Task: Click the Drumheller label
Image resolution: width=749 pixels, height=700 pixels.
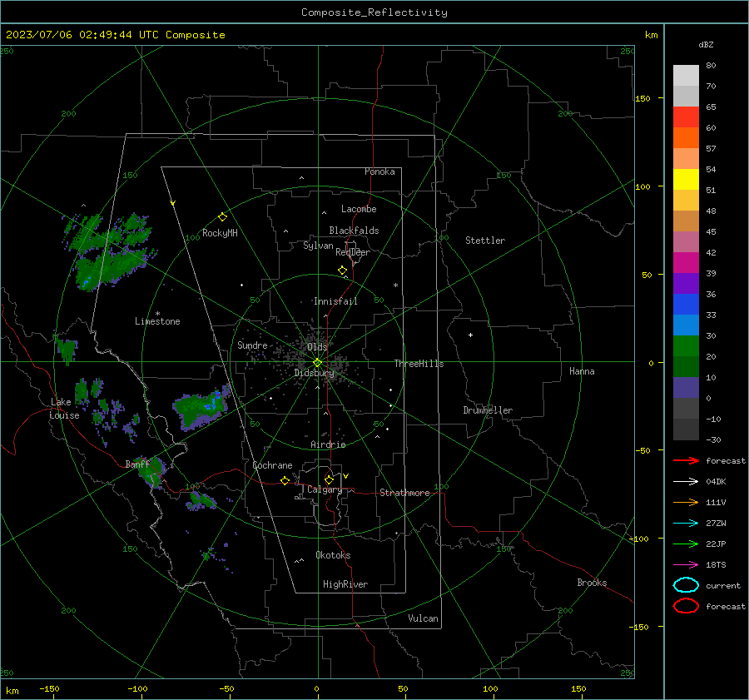Action: pyautogui.click(x=488, y=410)
